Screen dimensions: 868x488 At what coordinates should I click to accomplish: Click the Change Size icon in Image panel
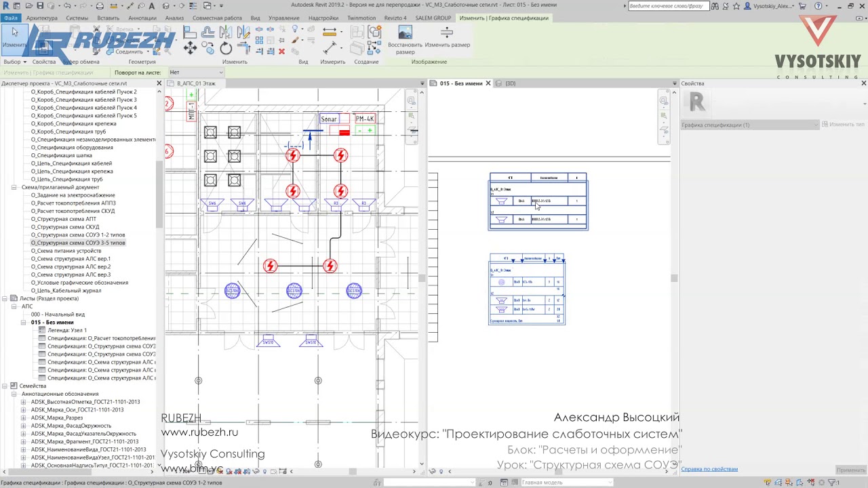tap(447, 33)
